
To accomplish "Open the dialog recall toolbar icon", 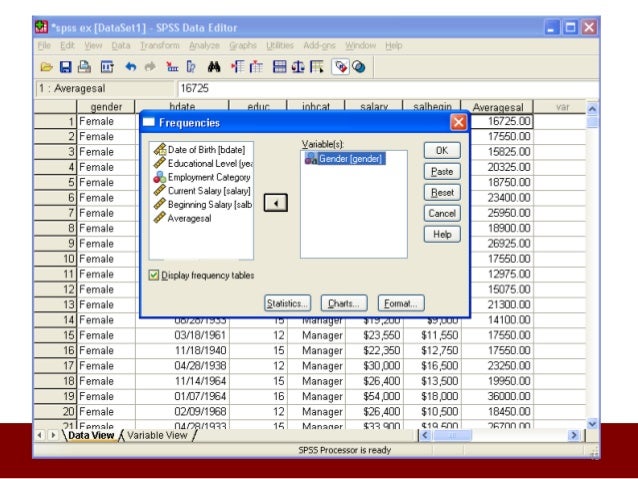I will tap(107, 67).
